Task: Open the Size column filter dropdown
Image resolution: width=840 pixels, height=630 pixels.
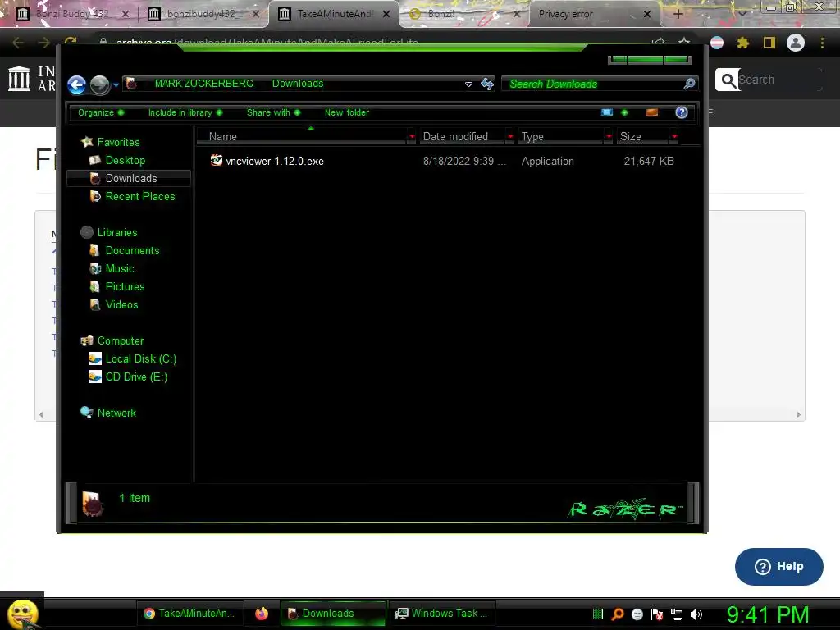Action: (x=674, y=137)
